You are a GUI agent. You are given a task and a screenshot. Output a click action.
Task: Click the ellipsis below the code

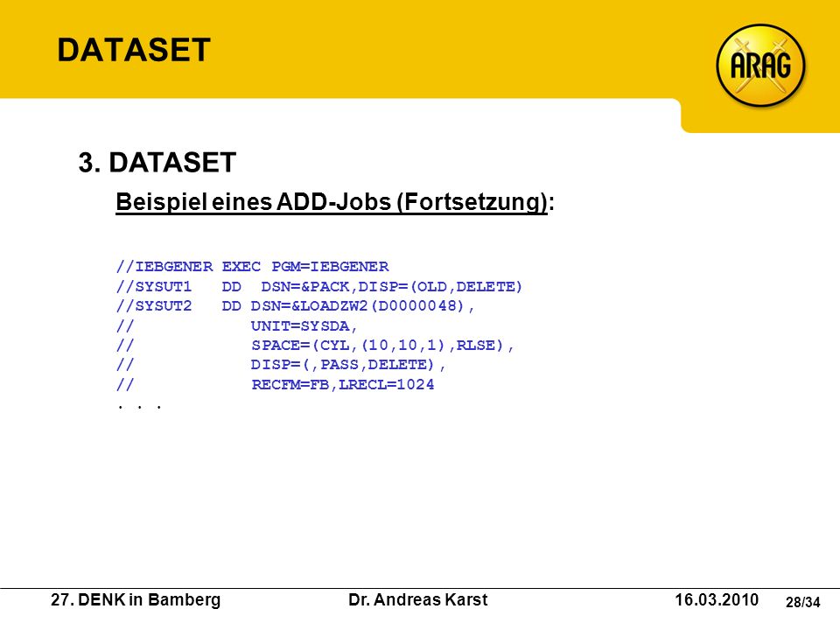point(139,407)
